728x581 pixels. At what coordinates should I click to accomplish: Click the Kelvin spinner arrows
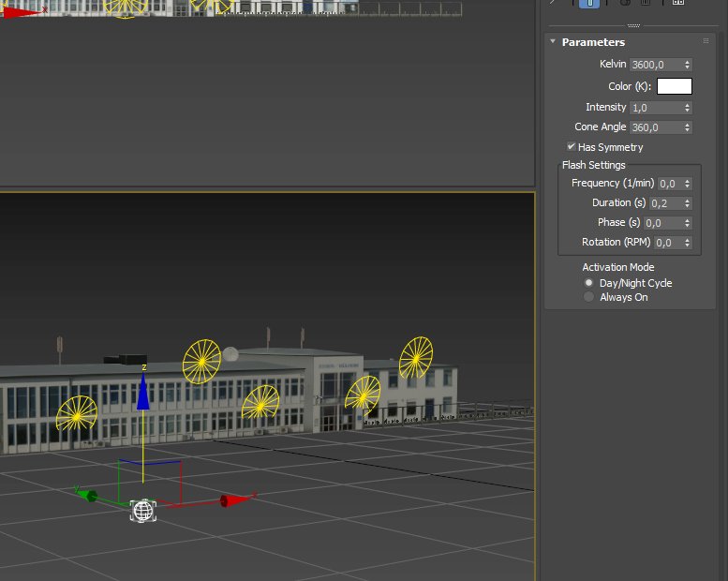[x=688, y=65]
